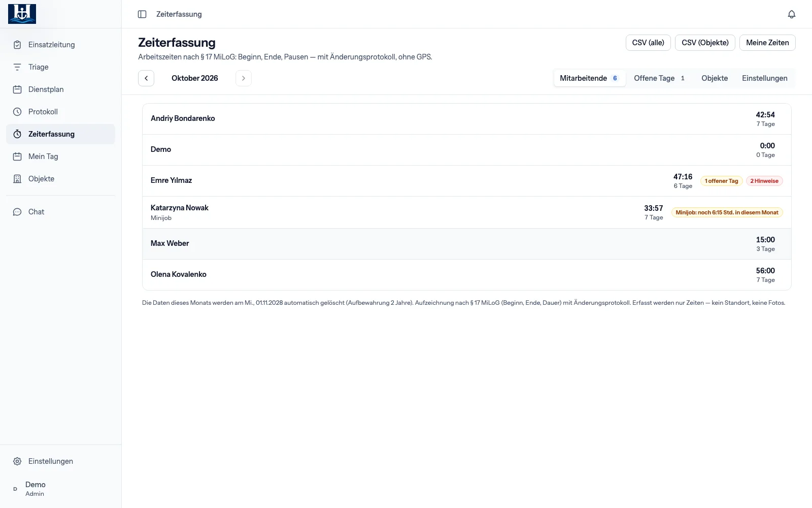Click Olena Kovalenko's 56:00 total
Image resolution: width=812 pixels, height=508 pixels.
(765, 271)
